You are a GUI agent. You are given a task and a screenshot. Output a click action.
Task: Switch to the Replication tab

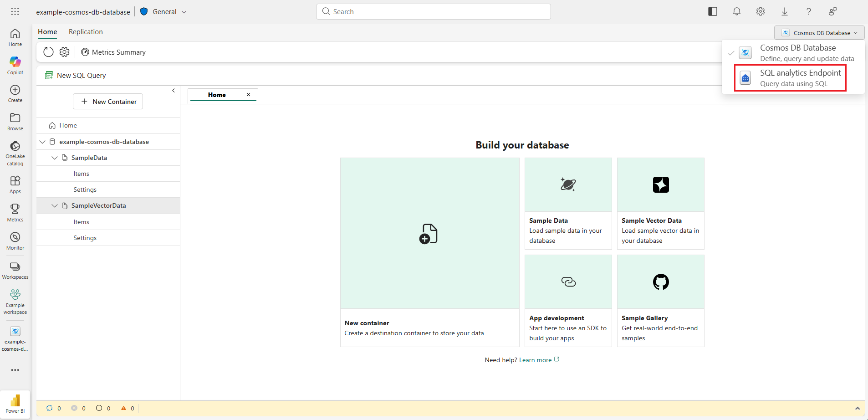(x=86, y=32)
